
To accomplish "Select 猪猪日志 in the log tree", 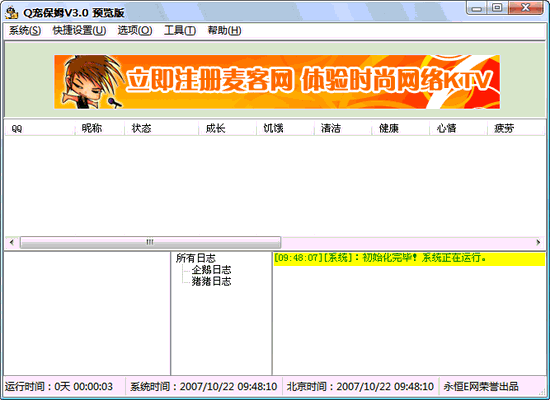I will 212,281.
